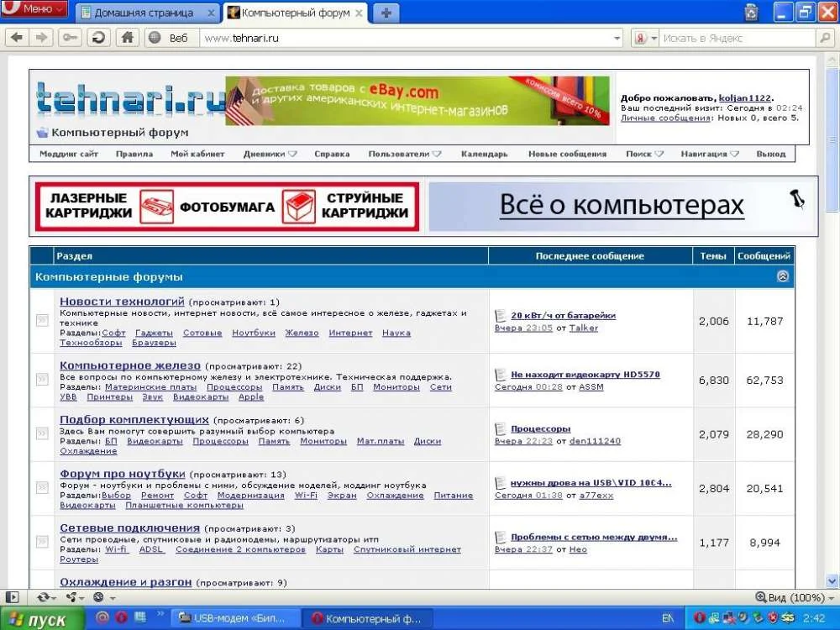The image size is (840, 630).
Task: Open the koljan1122 profile link
Action: tap(744, 98)
